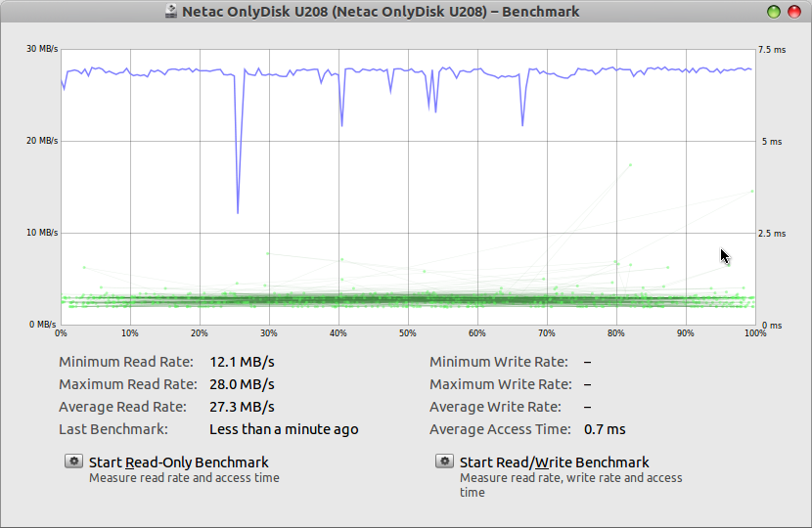
Task: Click the Average Access Time value 0.7 ms
Action: click(605, 429)
